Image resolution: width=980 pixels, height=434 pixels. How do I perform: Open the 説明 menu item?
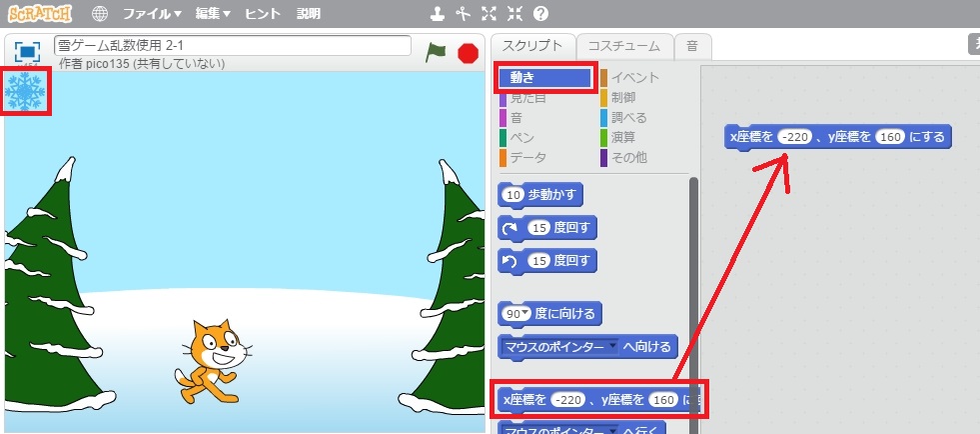point(308,13)
